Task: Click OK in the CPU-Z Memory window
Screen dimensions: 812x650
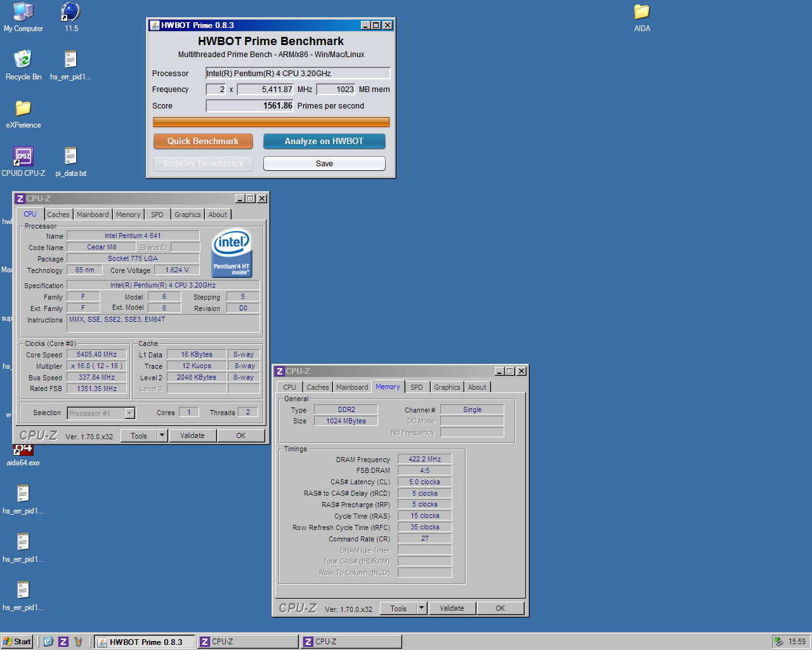Action: [501, 608]
